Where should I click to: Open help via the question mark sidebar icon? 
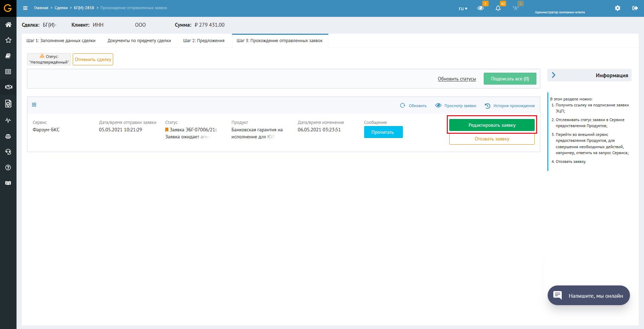click(x=8, y=167)
